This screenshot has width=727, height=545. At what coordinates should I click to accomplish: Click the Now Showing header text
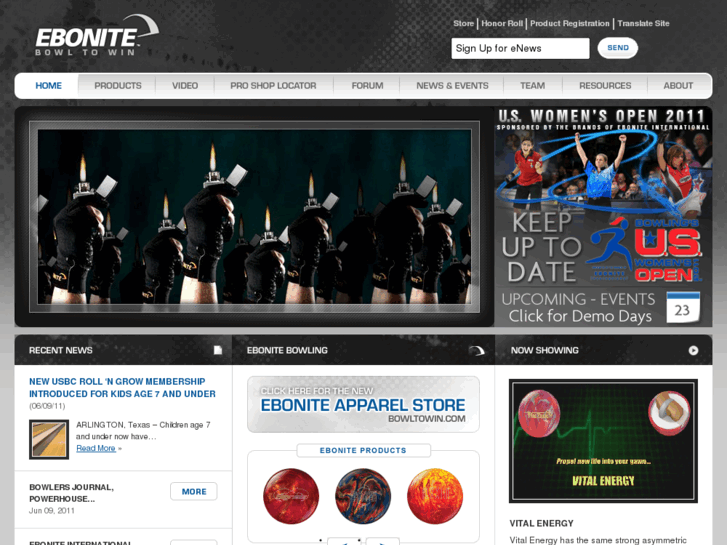click(545, 350)
